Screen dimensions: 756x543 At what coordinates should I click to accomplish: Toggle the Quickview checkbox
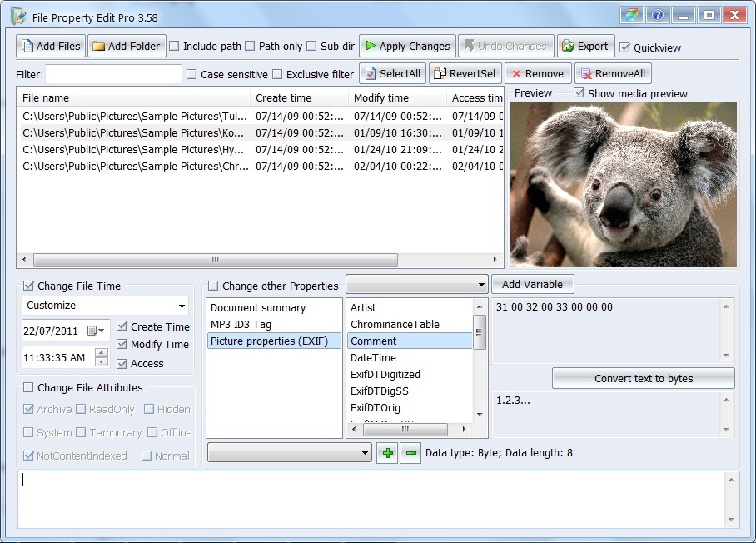click(x=625, y=47)
